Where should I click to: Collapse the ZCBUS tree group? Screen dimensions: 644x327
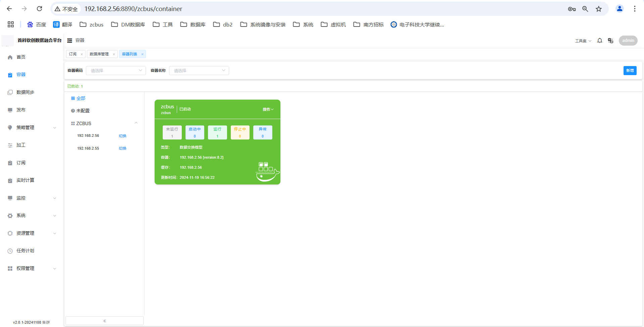[x=136, y=123]
